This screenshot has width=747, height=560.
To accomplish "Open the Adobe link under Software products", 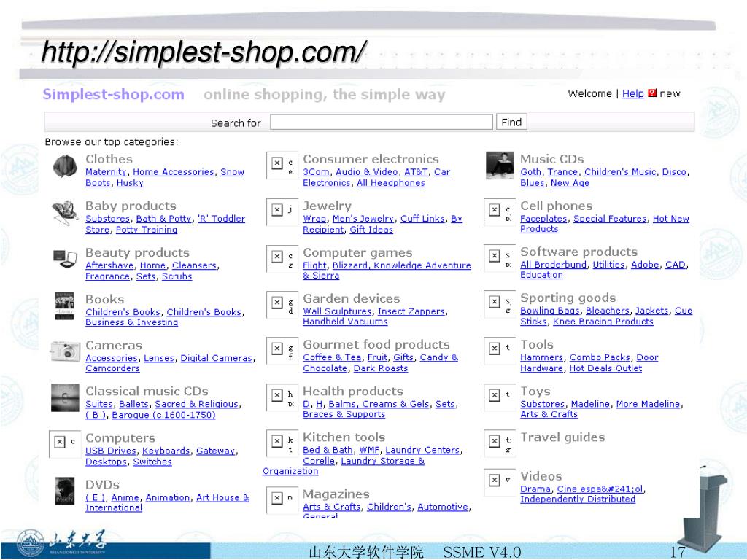I will pyautogui.click(x=645, y=265).
